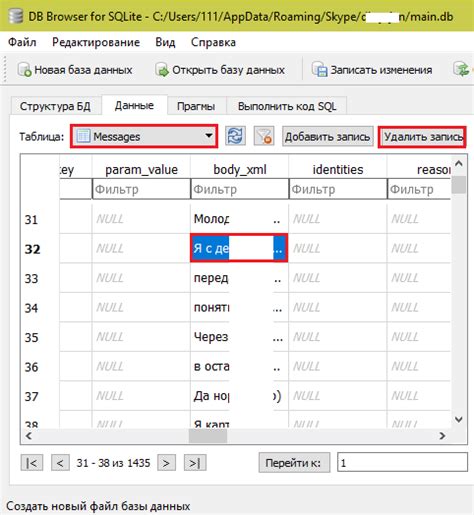Click the Write changes toolbar icon
Screen dimensions: 474x515
[x=320, y=70]
